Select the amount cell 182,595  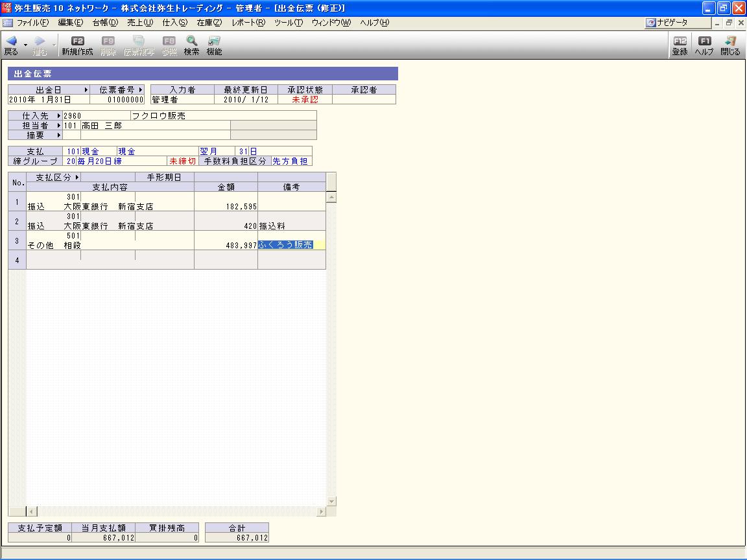tap(226, 202)
